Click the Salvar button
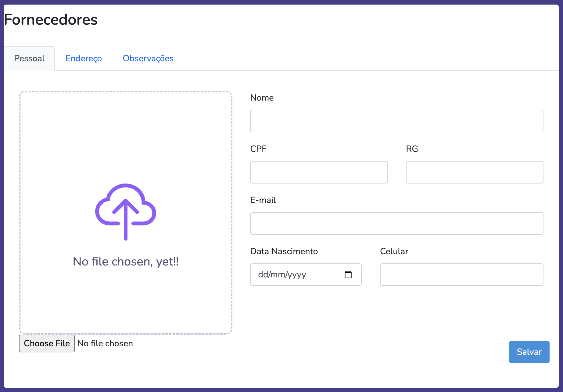Image resolution: width=563 pixels, height=392 pixels. (529, 352)
